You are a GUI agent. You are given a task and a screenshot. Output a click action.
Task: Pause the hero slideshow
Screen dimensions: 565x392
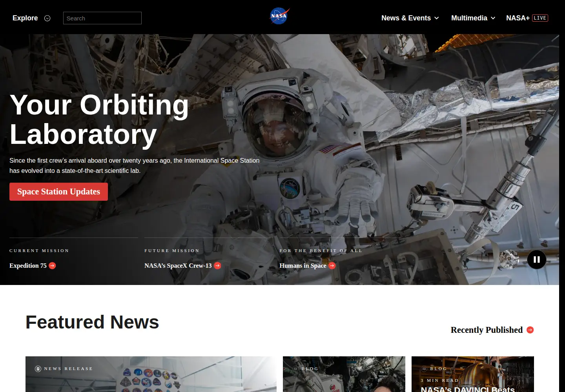coord(537,260)
